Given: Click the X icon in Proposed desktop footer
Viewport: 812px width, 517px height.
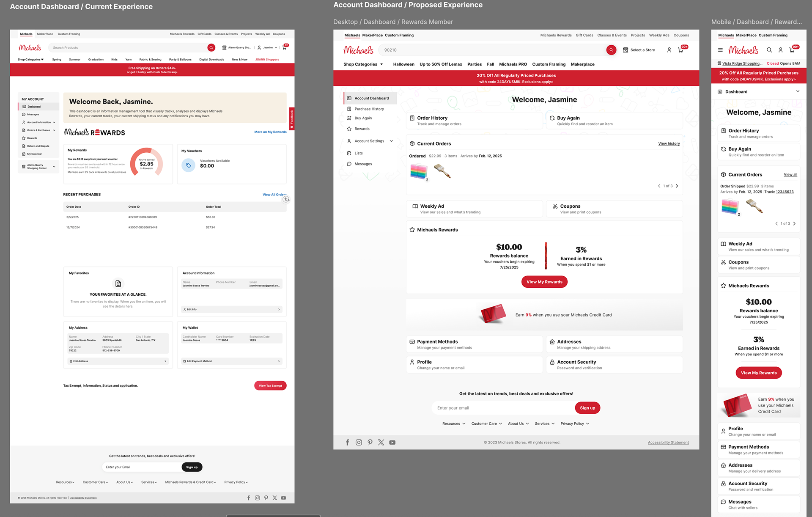Looking at the screenshot, I should coord(381,443).
